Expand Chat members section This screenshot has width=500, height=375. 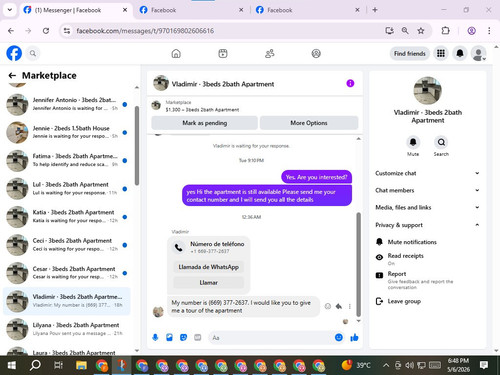click(427, 190)
